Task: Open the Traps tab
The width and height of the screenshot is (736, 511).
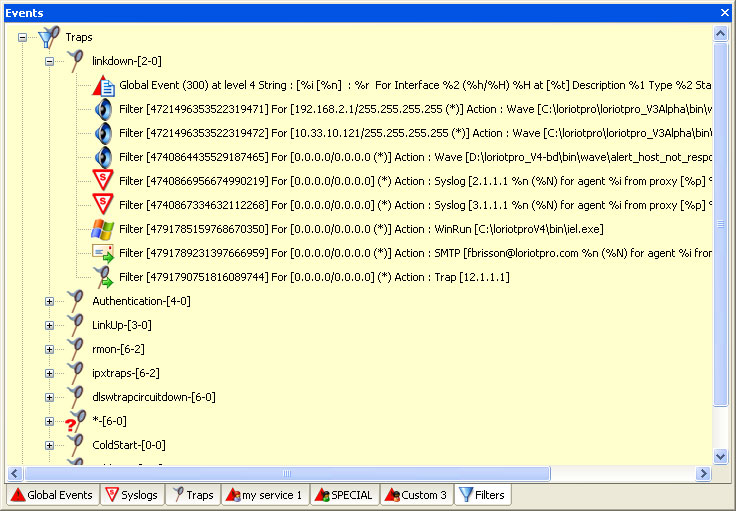Action: [x=193, y=495]
